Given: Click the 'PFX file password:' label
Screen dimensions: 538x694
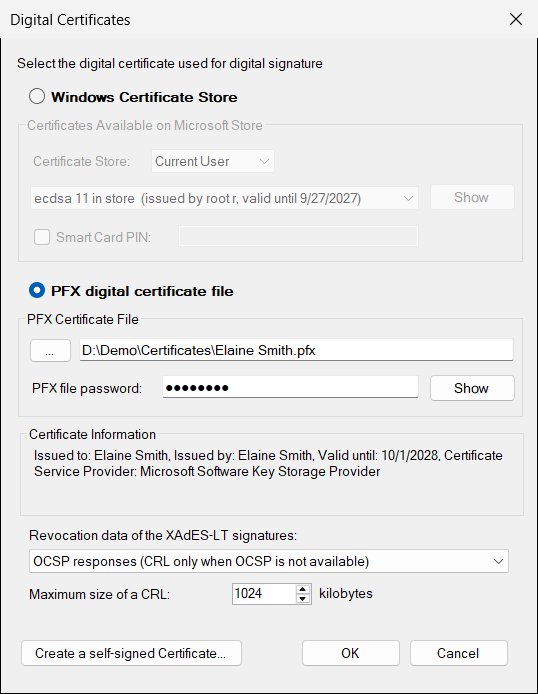Looking at the screenshot, I should pos(87,388).
